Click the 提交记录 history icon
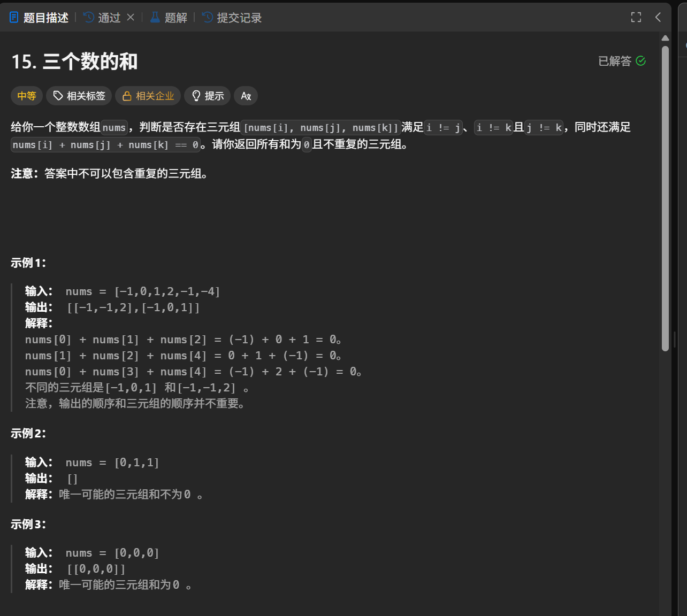This screenshot has height=616, width=687. tap(207, 18)
